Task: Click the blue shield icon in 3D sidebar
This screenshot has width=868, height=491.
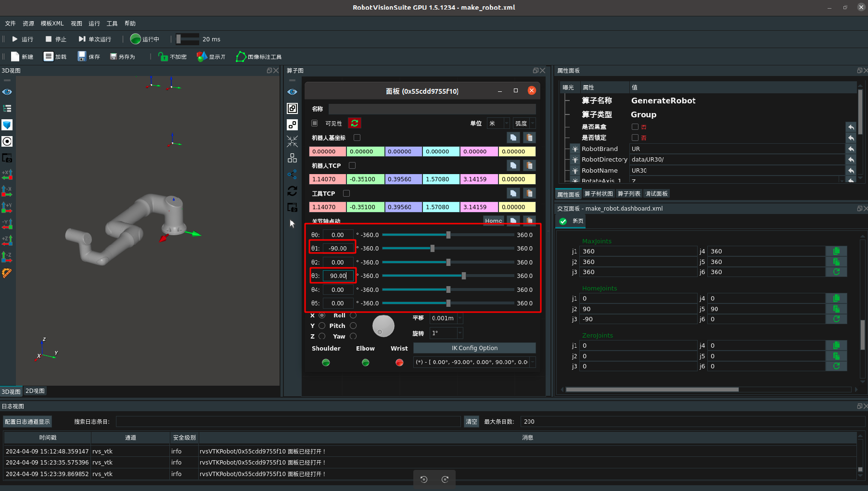Action: click(7, 125)
